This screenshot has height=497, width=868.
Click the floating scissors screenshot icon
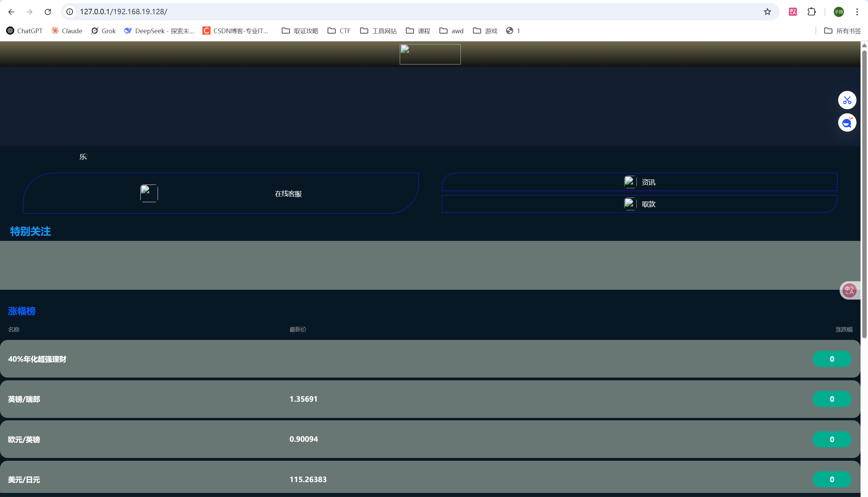click(847, 100)
